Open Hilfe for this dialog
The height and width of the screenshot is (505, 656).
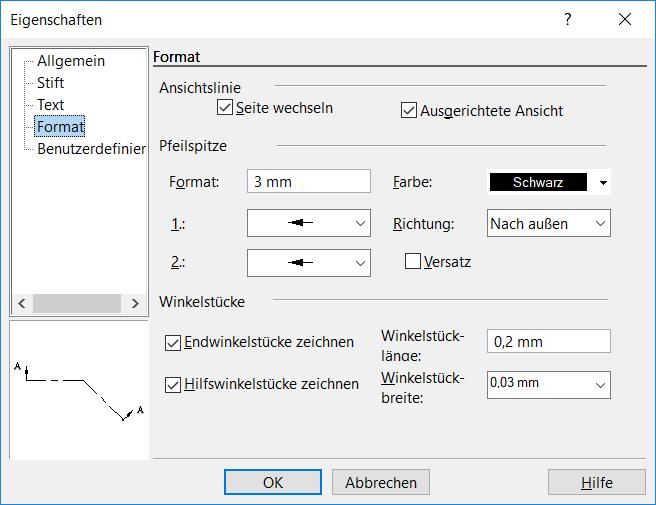[x=597, y=482]
